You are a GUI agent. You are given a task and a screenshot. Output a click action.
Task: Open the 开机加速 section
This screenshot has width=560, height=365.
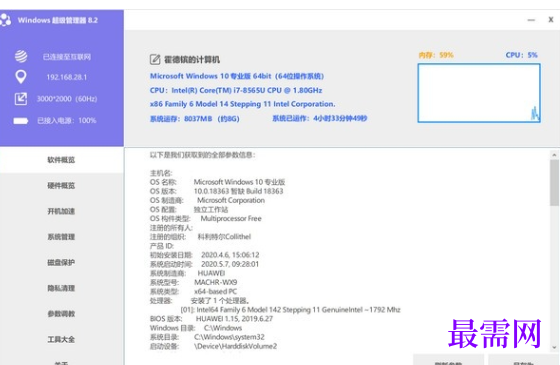click(x=61, y=211)
